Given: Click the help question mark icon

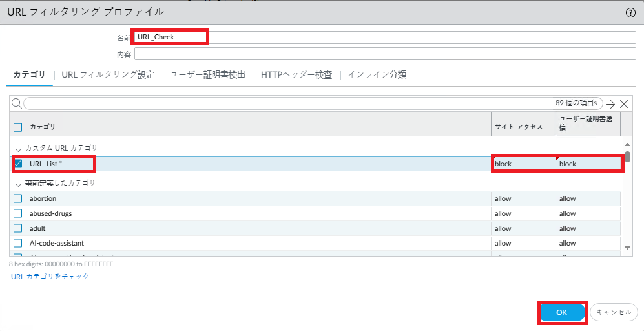Looking at the screenshot, I should (x=630, y=12).
